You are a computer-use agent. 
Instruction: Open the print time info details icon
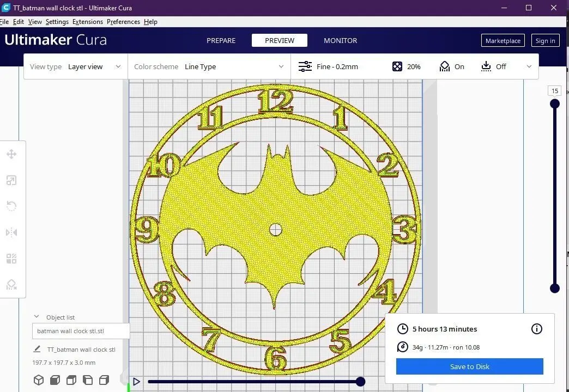(537, 329)
